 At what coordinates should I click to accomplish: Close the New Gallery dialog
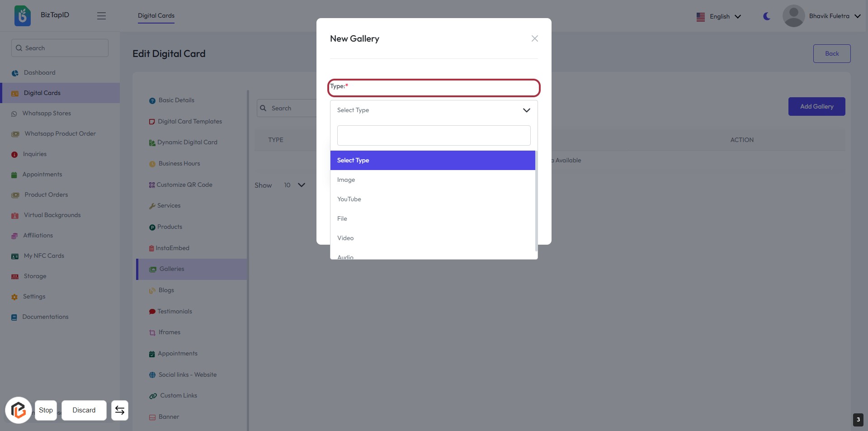(x=534, y=39)
